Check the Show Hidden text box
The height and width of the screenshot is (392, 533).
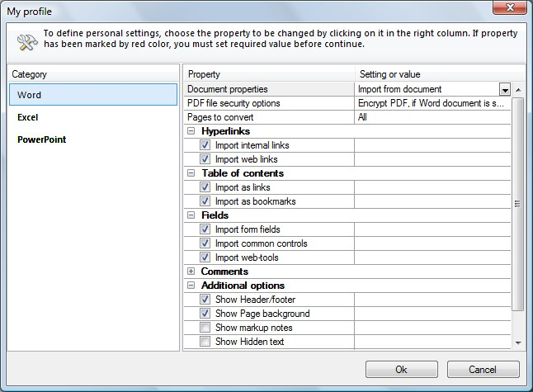[x=205, y=342]
